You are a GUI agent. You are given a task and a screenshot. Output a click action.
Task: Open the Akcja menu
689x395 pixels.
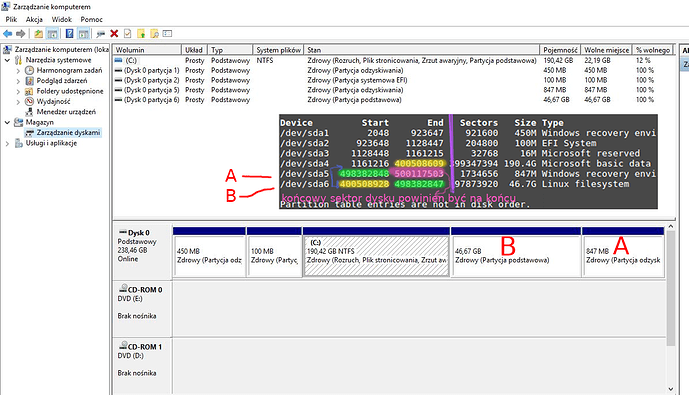pyautogui.click(x=34, y=19)
